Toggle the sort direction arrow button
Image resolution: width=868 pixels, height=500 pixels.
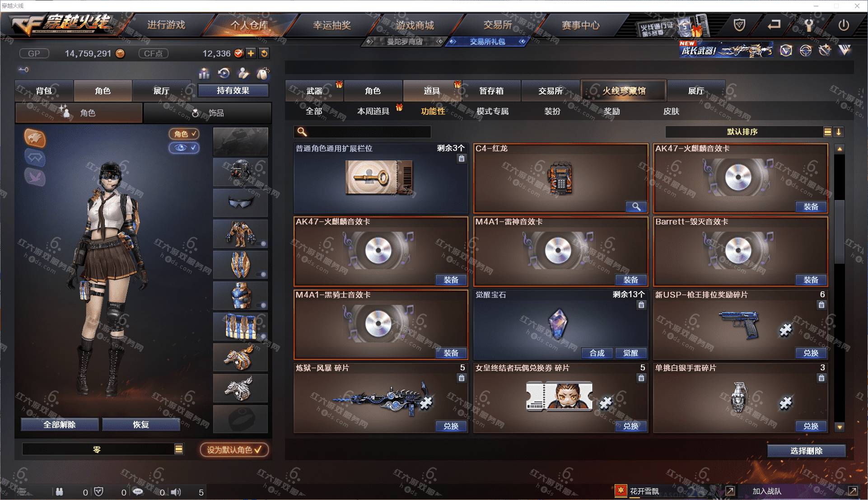(x=839, y=132)
